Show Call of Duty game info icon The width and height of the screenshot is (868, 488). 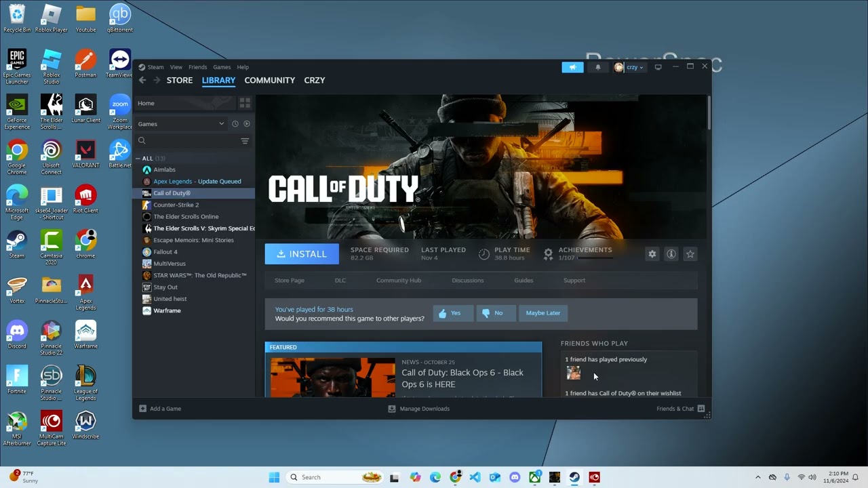671,254
